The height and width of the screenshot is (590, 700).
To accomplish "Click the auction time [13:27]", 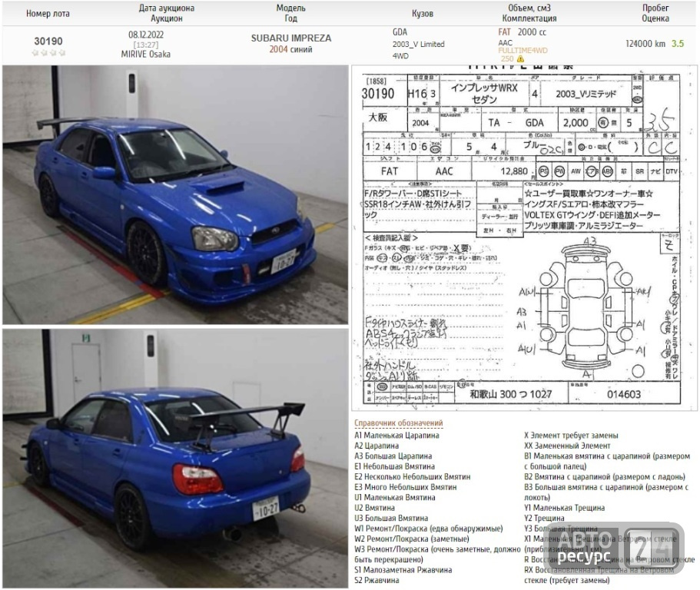I will 146,45.
